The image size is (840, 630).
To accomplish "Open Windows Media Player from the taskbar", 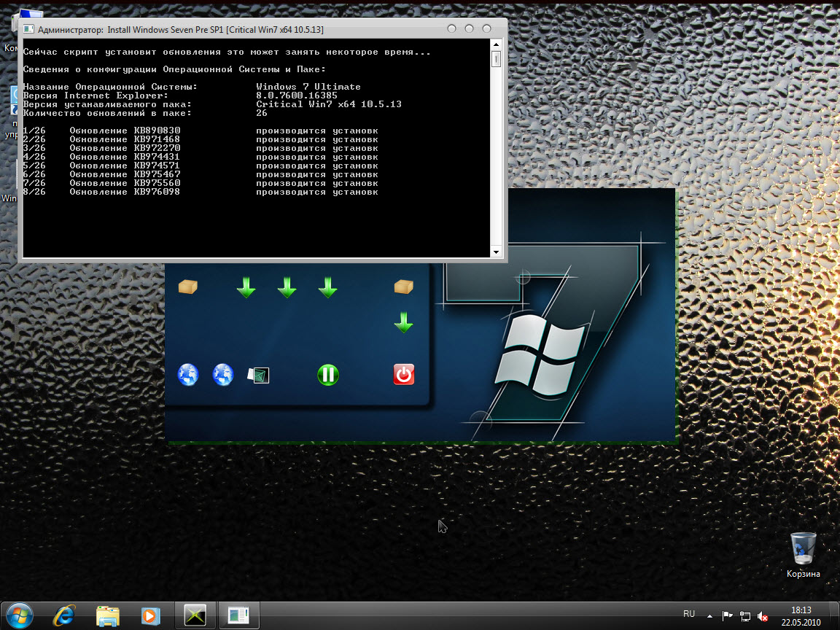I will (150, 615).
